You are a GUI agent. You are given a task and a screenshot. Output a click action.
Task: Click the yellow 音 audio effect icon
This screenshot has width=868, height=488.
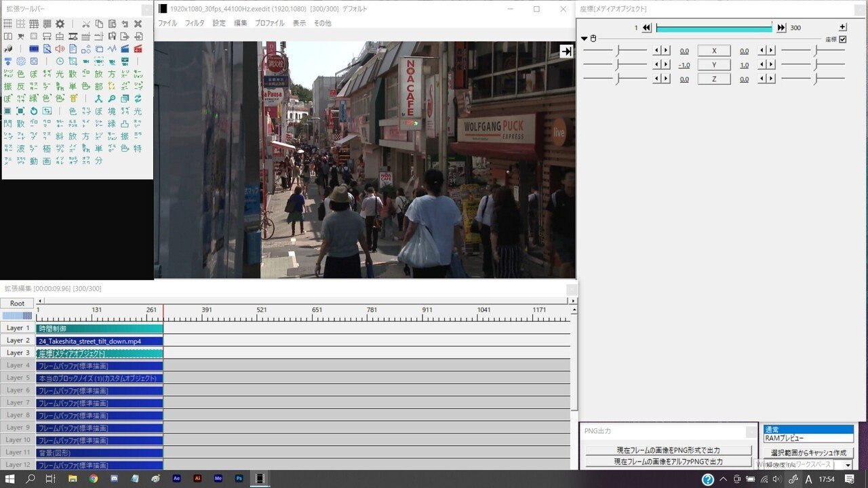(73, 98)
